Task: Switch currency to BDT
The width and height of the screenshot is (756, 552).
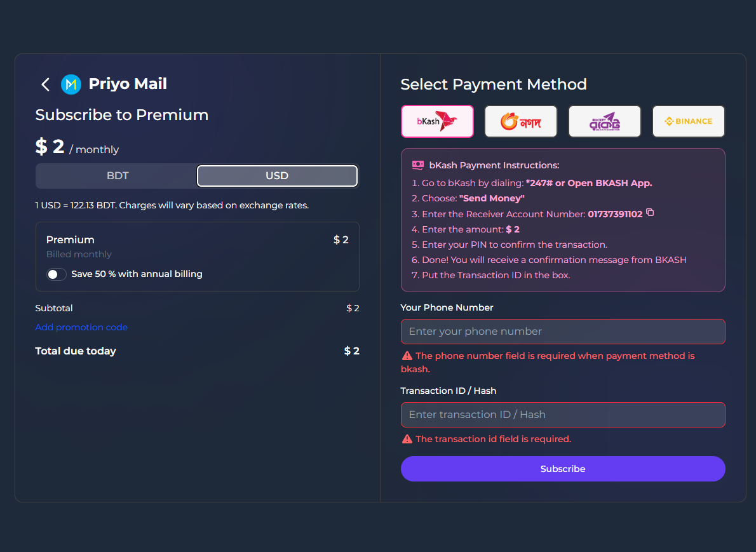Action: tap(118, 176)
